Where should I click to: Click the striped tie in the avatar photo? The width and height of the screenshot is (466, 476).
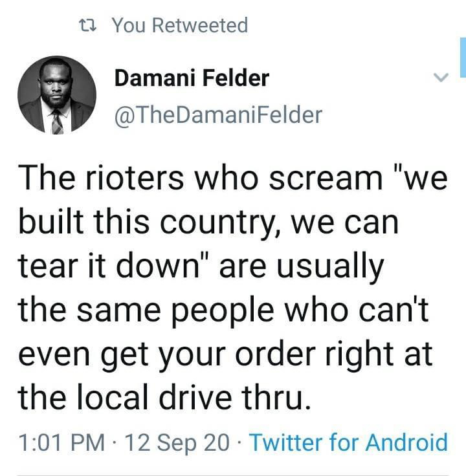point(57,122)
